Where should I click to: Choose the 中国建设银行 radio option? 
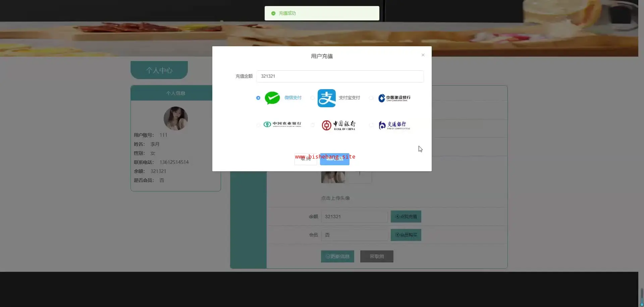coord(371,98)
